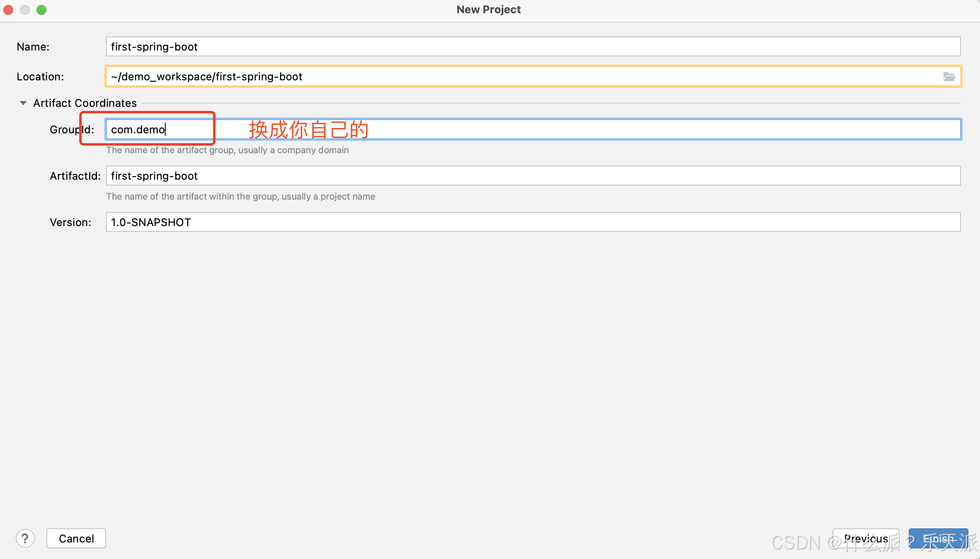The height and width of the screenshot is (559, 980).
Task: Click the Artifact Coordinates heading
Action: click(x=84, y=103)
